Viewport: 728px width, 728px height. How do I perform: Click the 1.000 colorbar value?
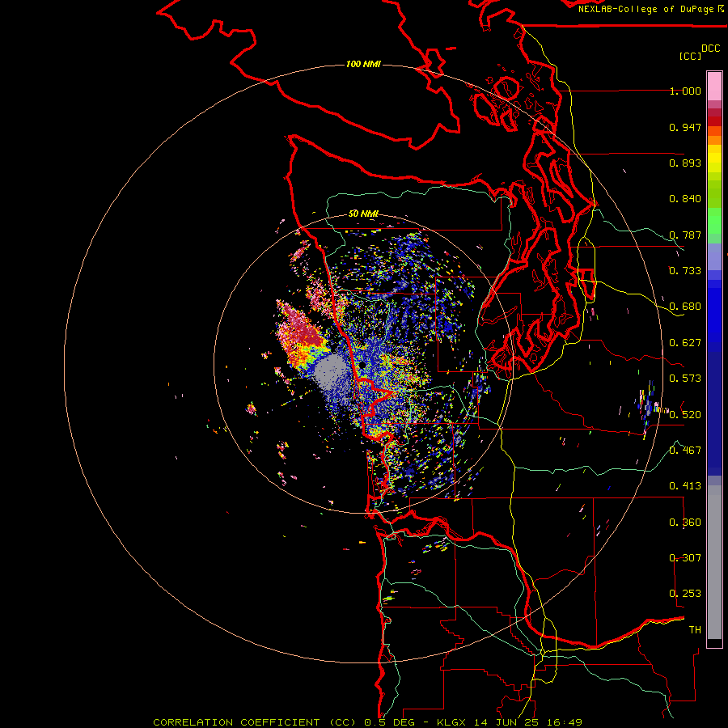[685, 91]
